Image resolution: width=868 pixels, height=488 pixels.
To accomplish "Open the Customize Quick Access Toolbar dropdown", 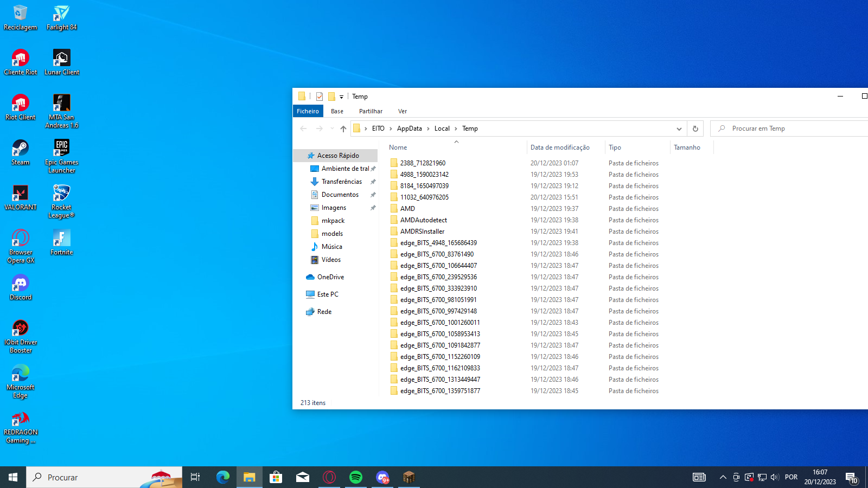I will pyautogui.click(x=341, y=97).
